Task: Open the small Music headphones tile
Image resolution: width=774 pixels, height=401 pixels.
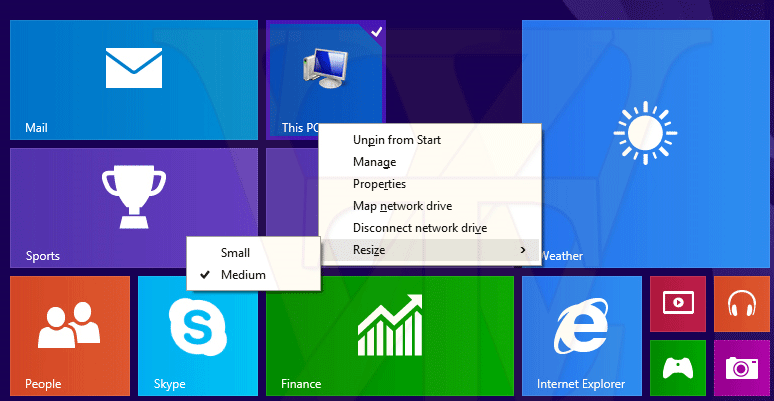Action: pyautogui.click(x=742, y=304)
